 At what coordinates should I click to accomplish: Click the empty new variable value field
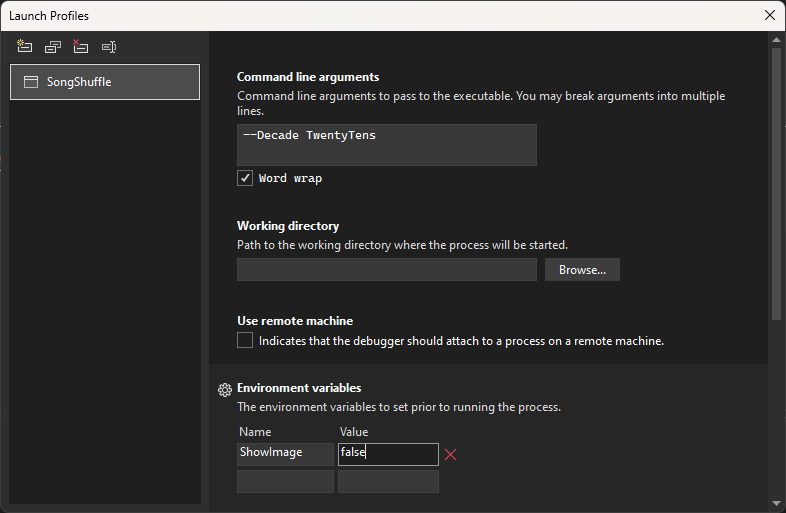pos(388,481)
